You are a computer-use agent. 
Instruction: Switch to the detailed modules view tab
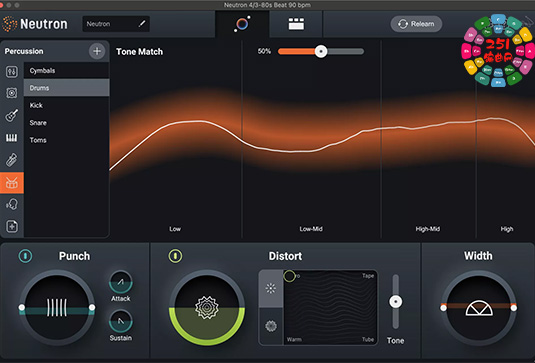(x=296, y=24)
